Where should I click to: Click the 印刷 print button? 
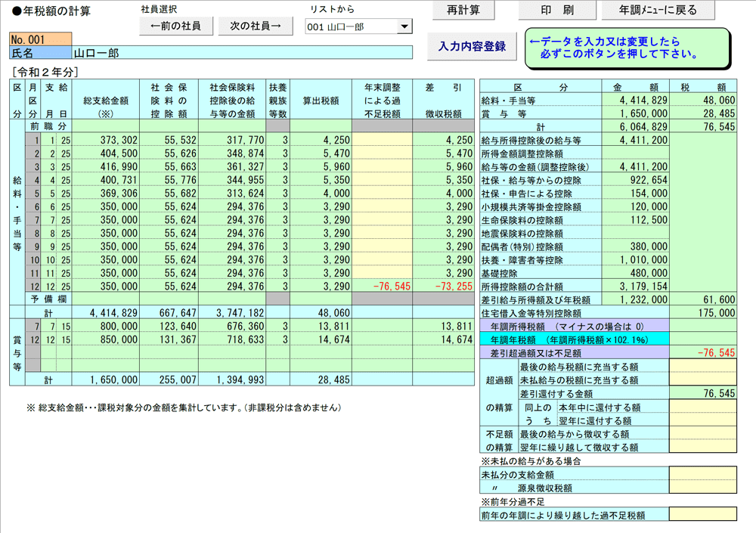(x=557, y=10)
